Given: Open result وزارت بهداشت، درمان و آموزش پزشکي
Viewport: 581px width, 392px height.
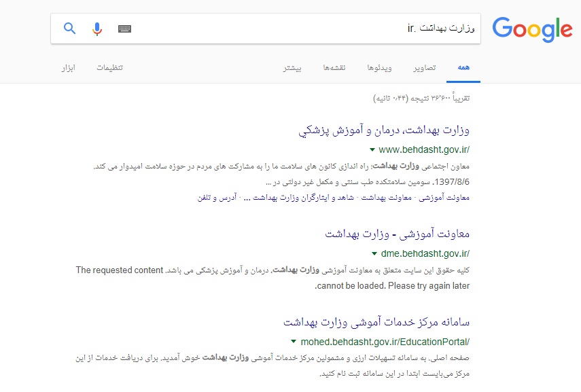Looking at the screenshot, I should pos(384,130).
